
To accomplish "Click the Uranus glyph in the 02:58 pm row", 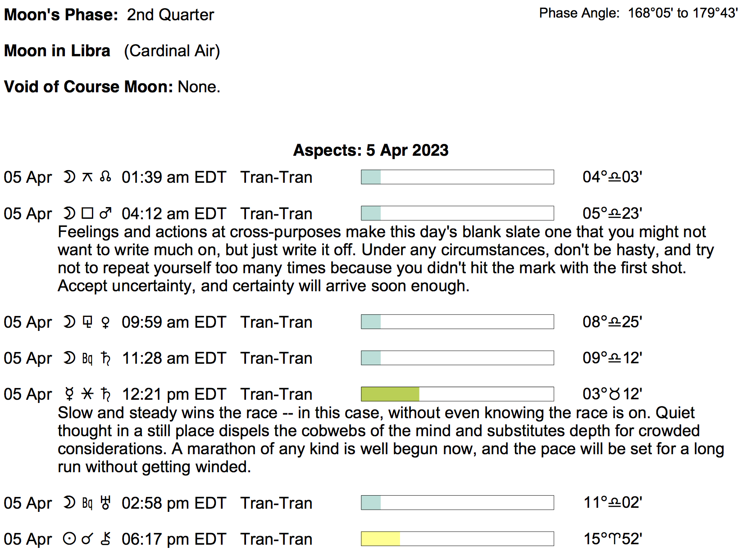I will point(105,503).
